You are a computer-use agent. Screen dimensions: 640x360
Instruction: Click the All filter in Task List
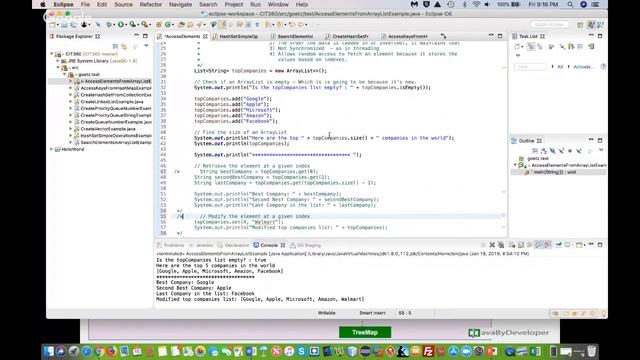[x=560, y=67]
